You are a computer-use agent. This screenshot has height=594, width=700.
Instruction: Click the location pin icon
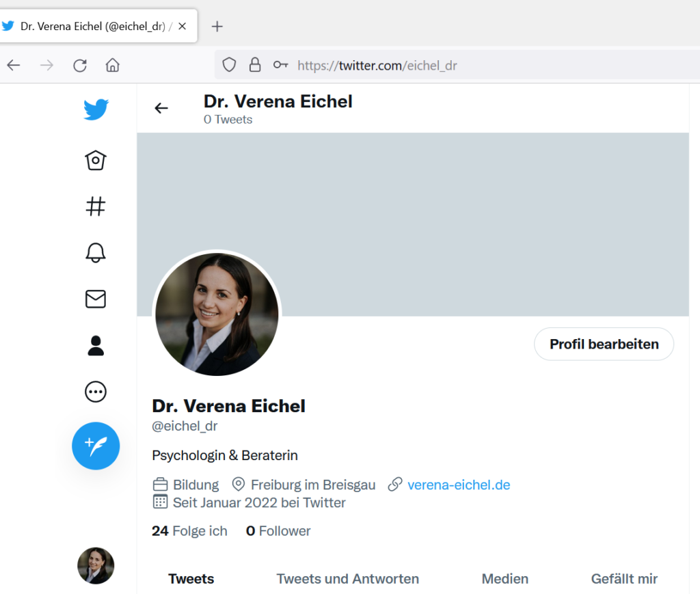239,484
